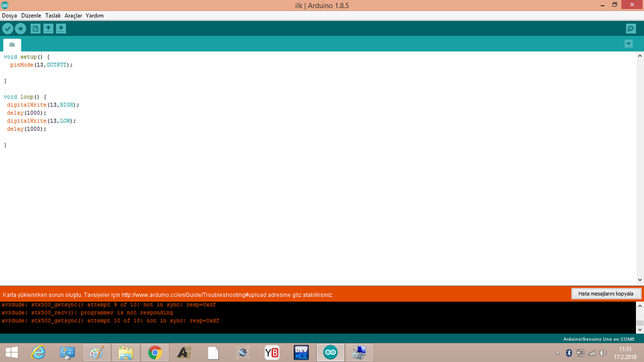Click the console scrollbar up arrow

click(x=640, y=305)
